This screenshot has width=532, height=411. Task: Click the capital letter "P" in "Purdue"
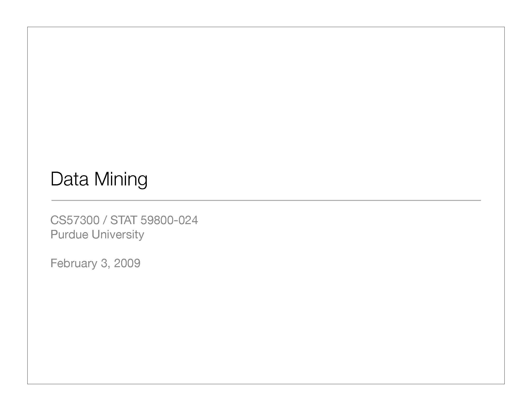[54, 235]
